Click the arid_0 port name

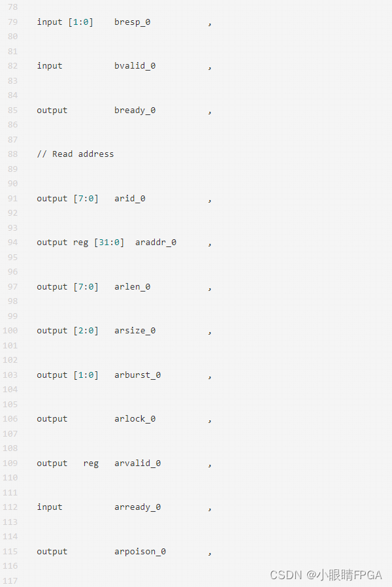(129, 198)
